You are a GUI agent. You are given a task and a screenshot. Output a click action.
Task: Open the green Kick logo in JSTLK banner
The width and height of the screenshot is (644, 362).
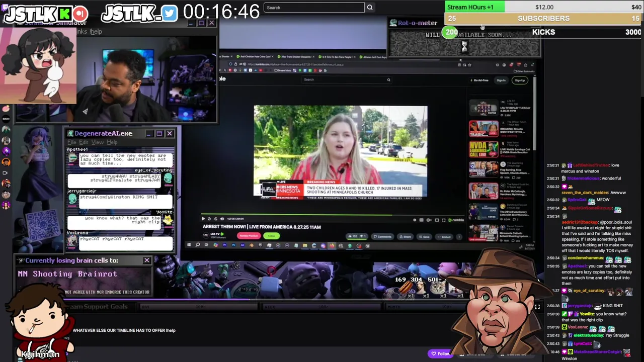pos(65,14)
